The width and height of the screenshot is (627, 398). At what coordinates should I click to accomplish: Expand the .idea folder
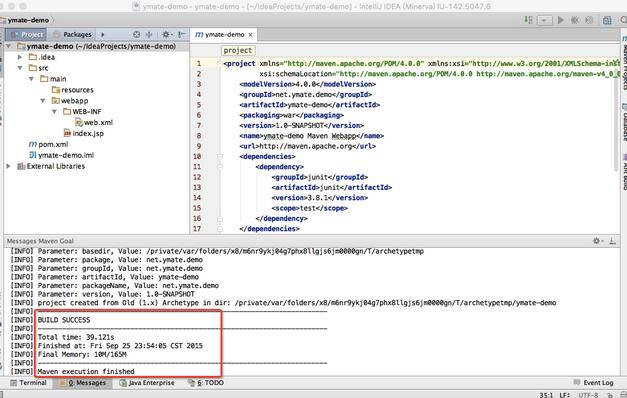coord(20,57)
